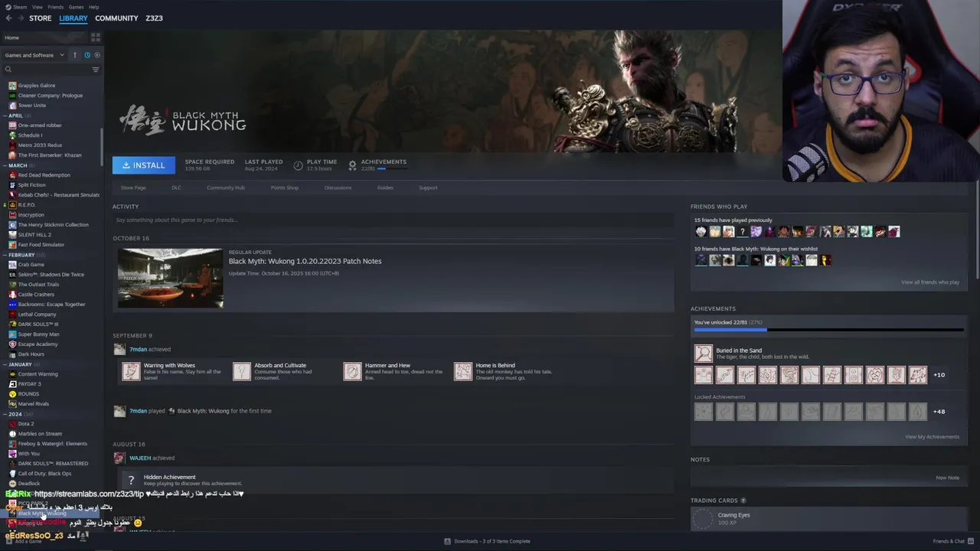Switch library to grid collections view
The height and width of the screenshot is (551, 980).
click(x=96, y=37)
